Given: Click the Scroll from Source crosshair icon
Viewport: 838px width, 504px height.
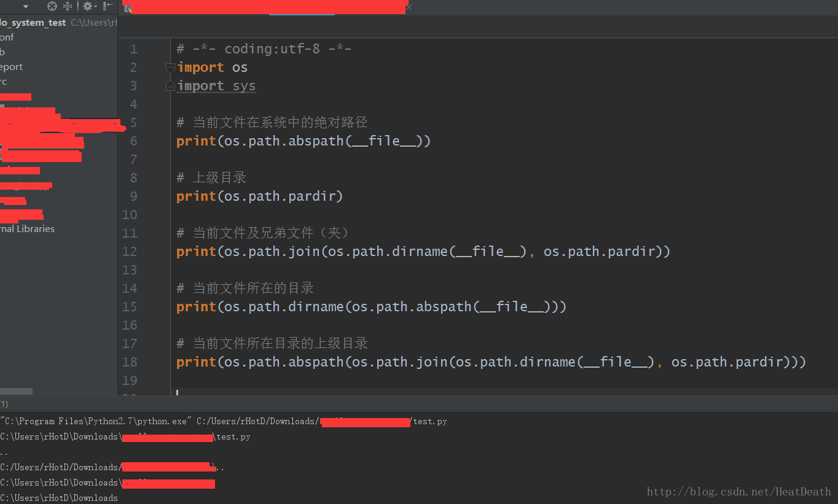Looking at the screenshot, I should pos(52,6).
